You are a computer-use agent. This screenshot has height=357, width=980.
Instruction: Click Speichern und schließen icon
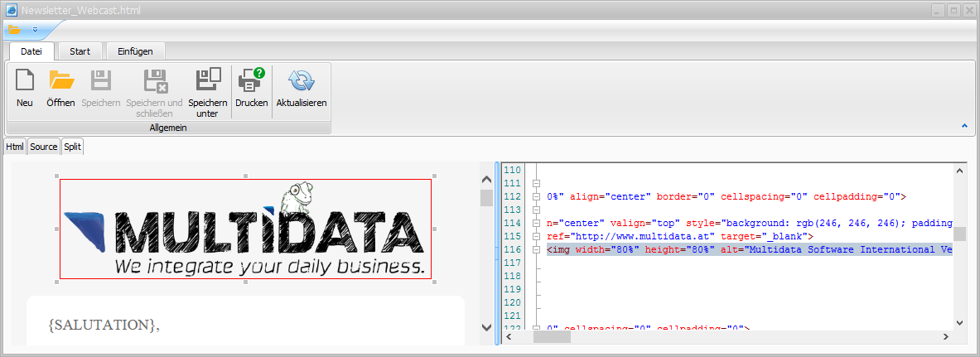154,80
